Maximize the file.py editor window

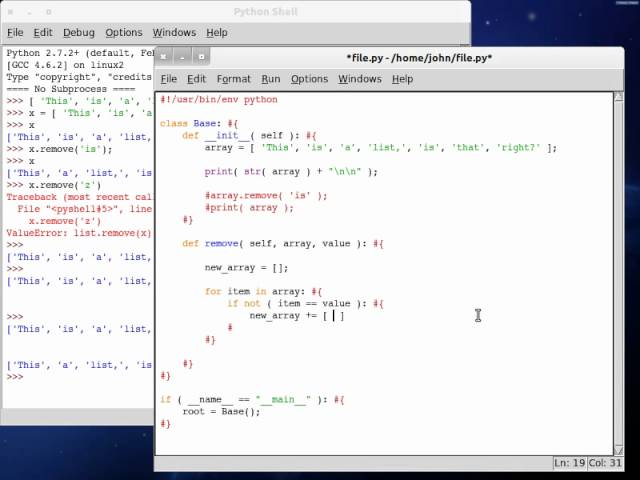coord(201,57)
